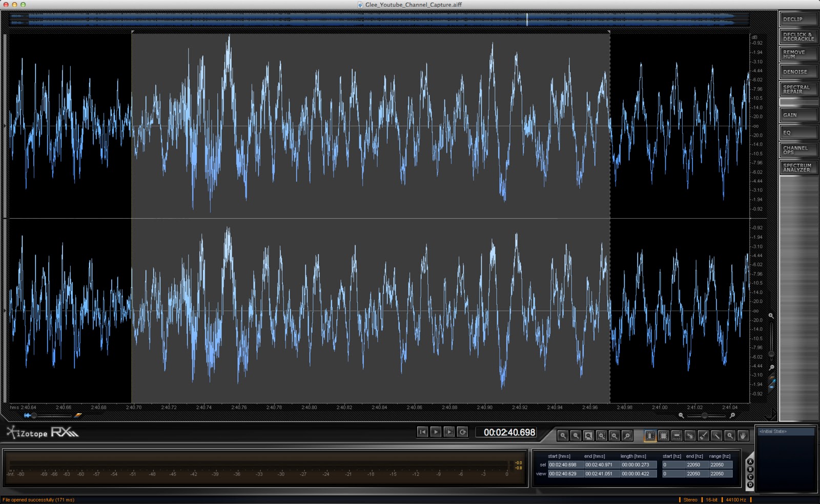
Task: Open the Denoise module
Action: tap(798, 72)
